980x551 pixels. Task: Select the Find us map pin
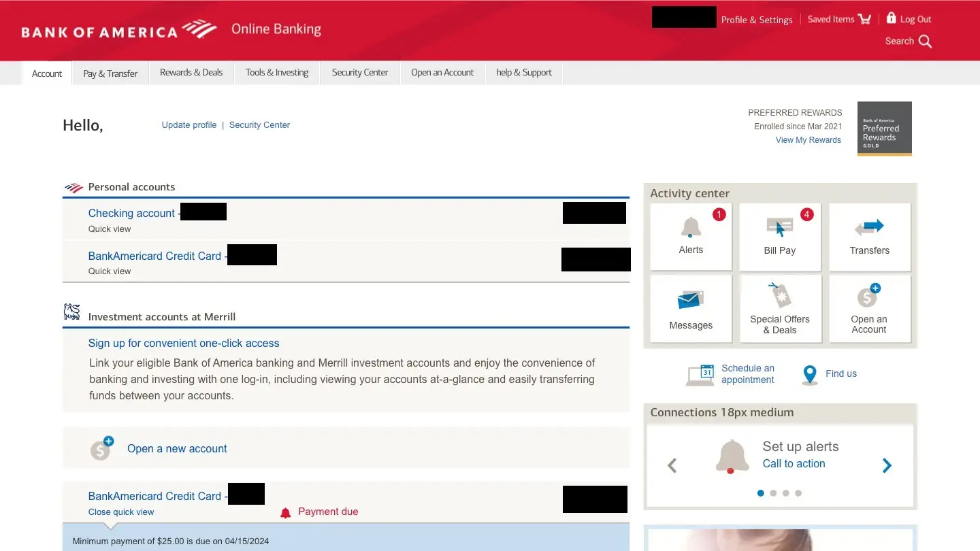pos(810,374)
